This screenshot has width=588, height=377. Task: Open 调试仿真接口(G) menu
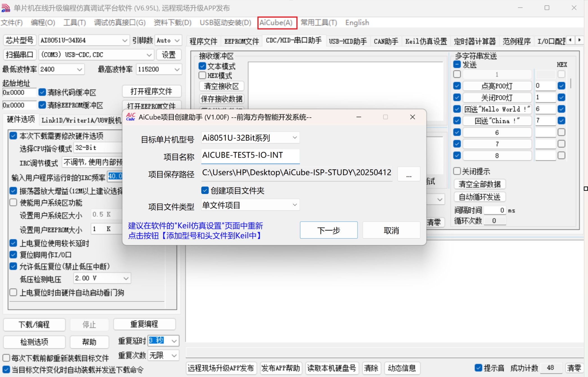(x=120, y=23)
